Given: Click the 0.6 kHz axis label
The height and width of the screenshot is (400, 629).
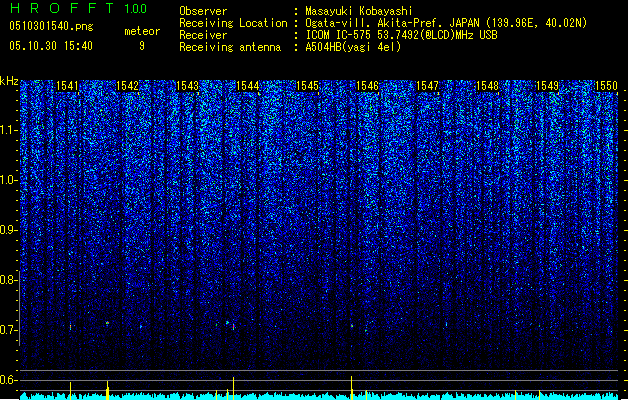Looking at the screenshot, I should (x=8, y=380).
